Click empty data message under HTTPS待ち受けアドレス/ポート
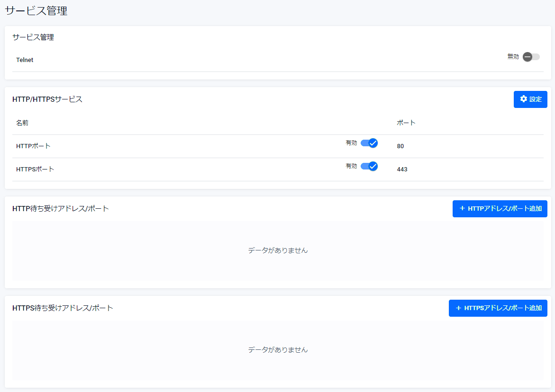Viewport: 555px width, 392px height. [x=278, y=350]
